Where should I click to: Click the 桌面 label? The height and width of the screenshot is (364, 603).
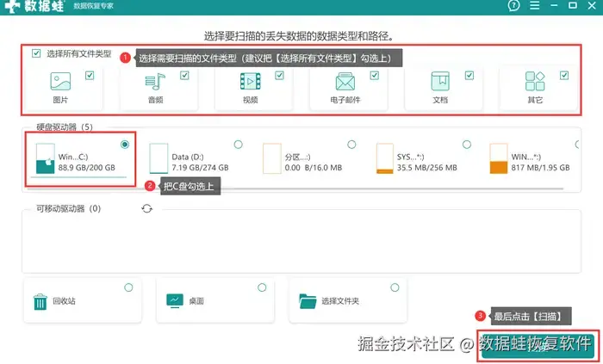click(196, 301)
